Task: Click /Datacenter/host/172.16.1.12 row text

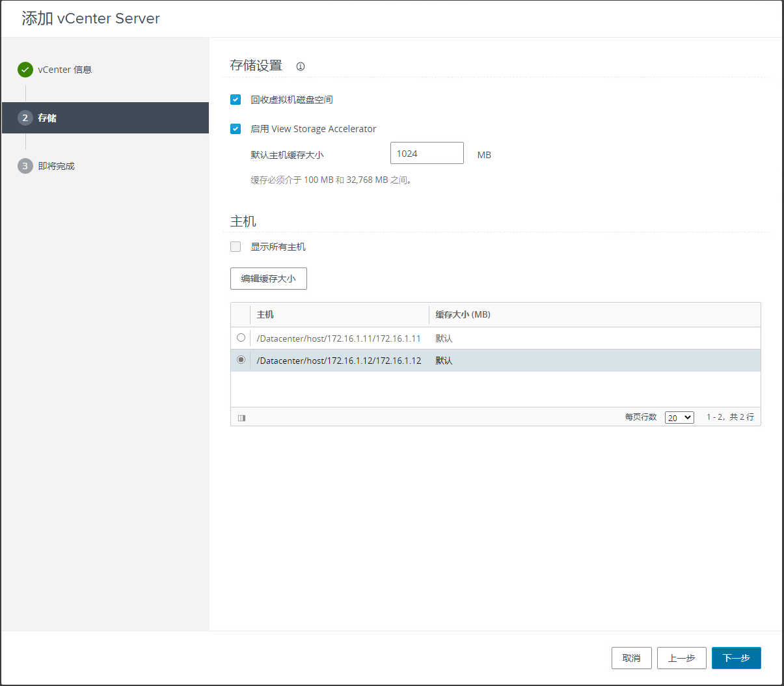Action: tap(339, 361)
